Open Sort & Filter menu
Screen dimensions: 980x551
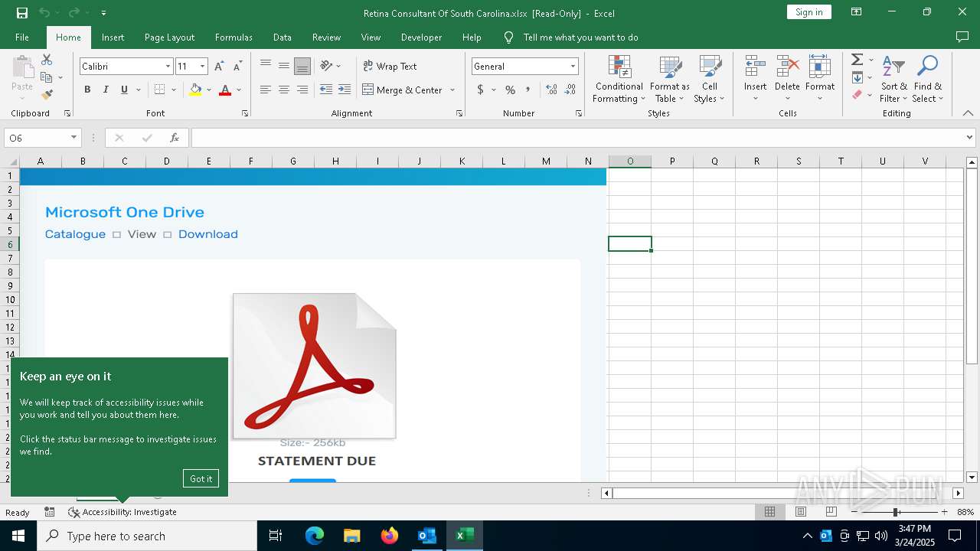893,79
